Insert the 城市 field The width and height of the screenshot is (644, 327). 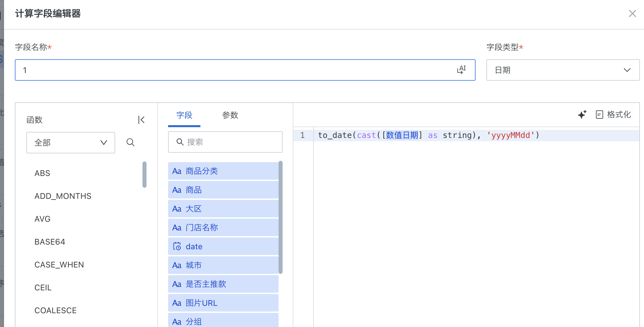[223, 265]
